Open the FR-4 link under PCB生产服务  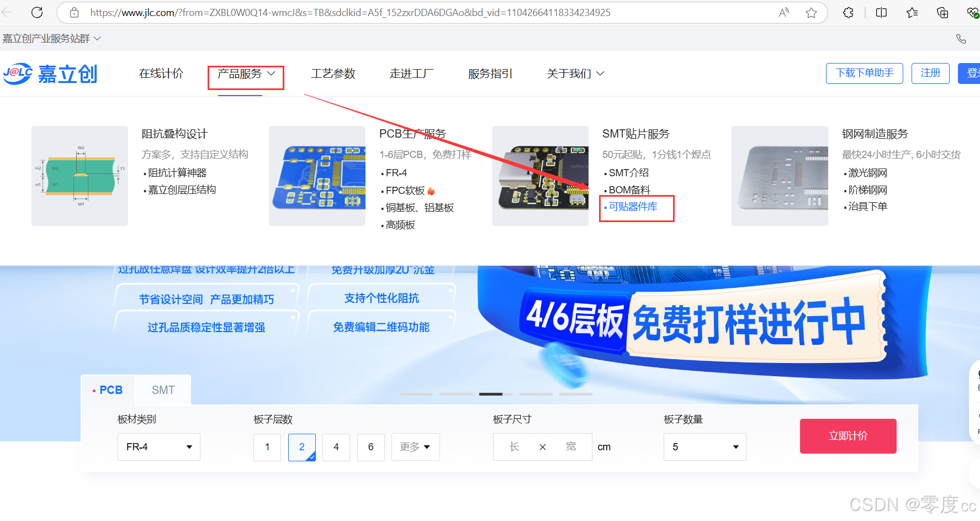tap(396, 173)
